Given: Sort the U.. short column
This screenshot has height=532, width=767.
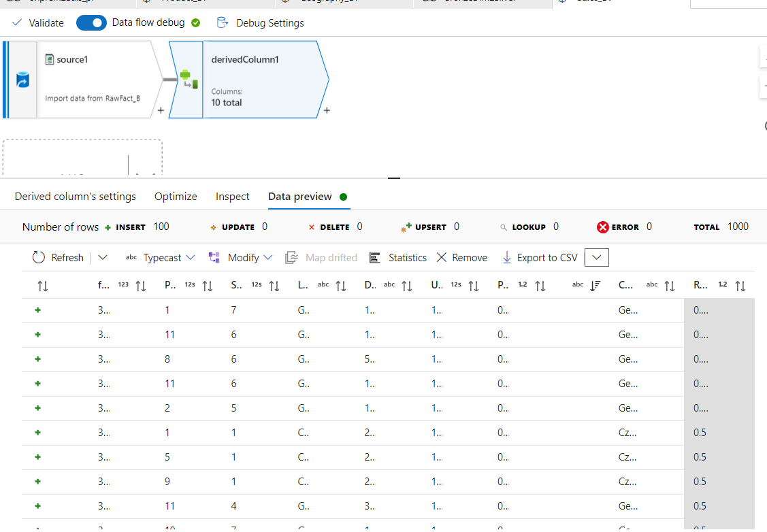Looking at the screenshot, I should point(474,286).
